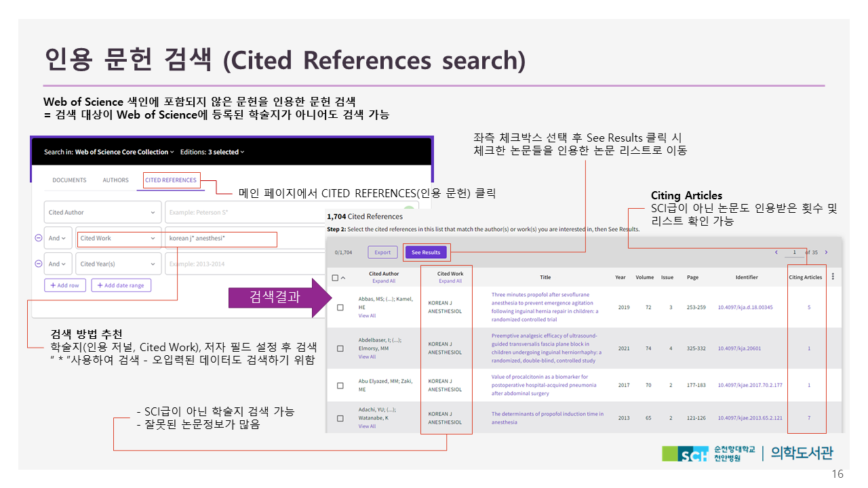Click the Volume column header

[x=644, y=277]
